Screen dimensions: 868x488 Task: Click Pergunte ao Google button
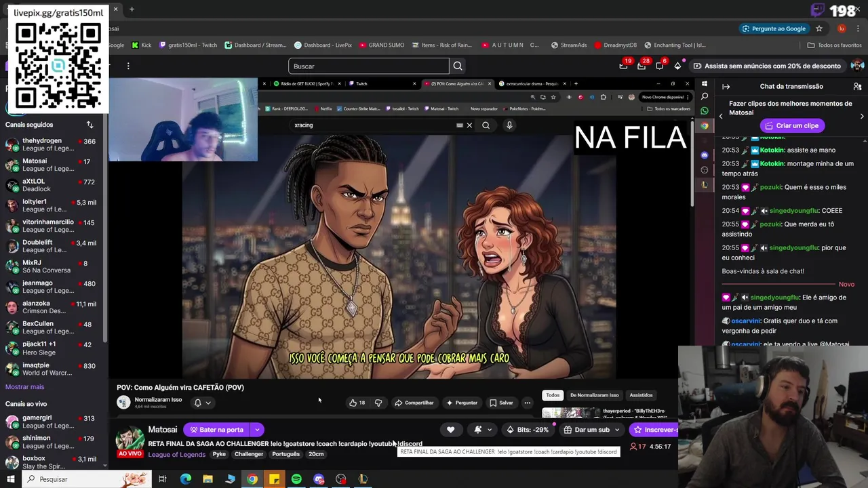point(774,28)
